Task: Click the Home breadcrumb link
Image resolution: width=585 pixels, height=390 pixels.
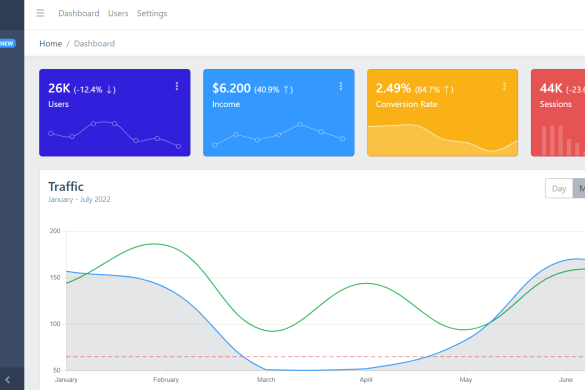Action: (x=51, y=44)
